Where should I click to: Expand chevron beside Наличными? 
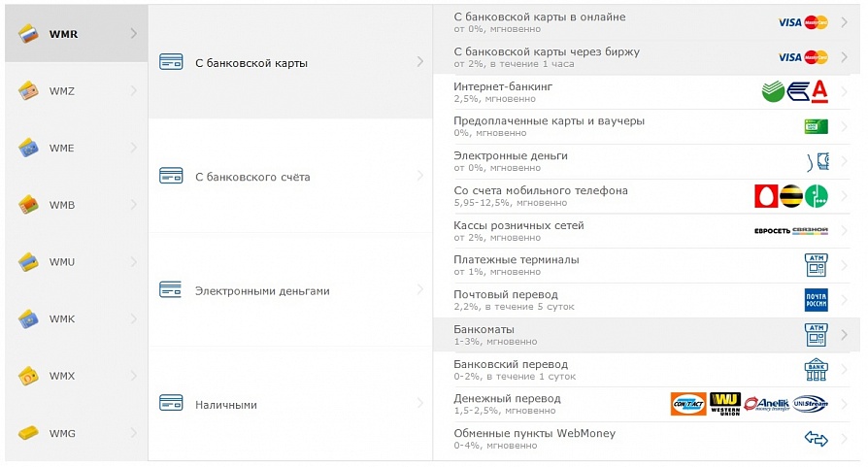[420, 403]
